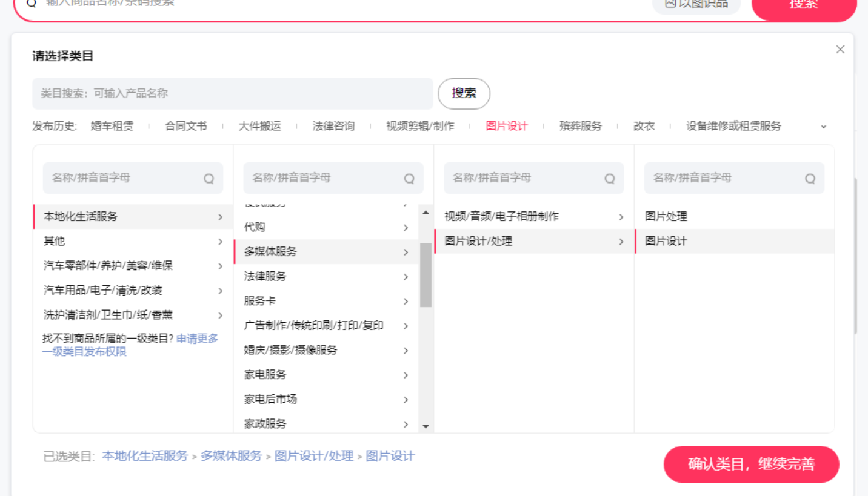This screenshot has height=496, width=868.
Task: Click 确认类目，继续完善 button
Action: [751, 465]
